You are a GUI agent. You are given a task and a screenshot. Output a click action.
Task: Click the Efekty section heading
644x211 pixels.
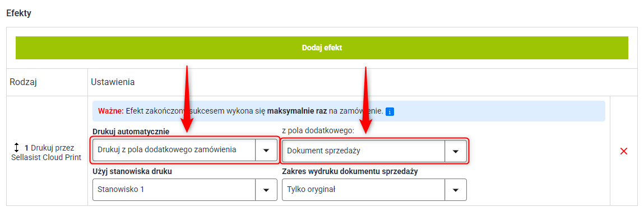pyautogui.click(x=19, y=13)
